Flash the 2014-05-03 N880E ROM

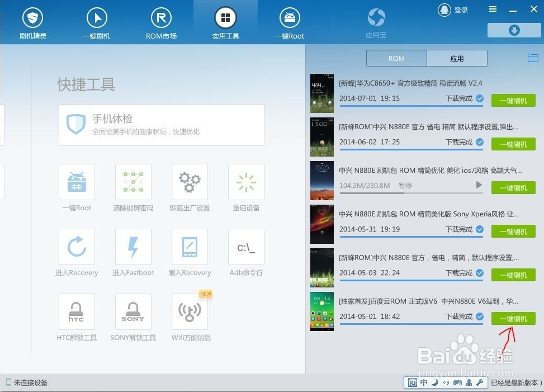click(x=513, y=275)
